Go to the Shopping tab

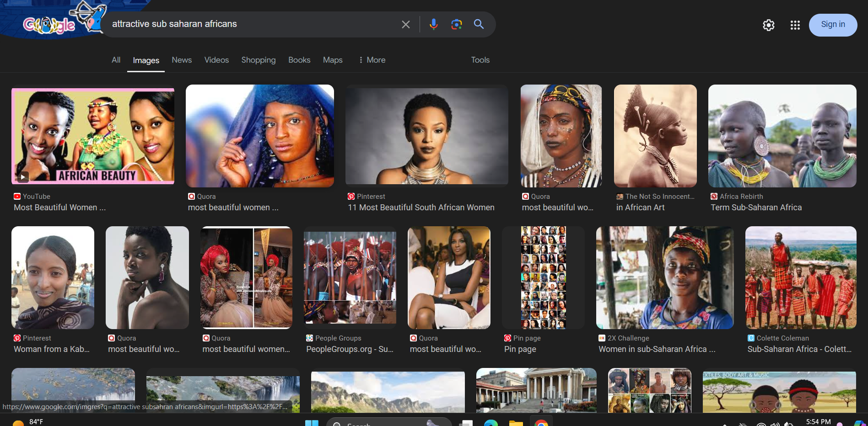click(259, 60)
